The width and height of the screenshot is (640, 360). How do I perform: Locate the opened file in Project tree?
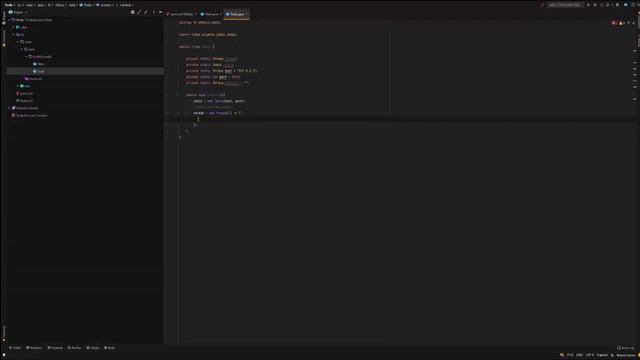click(133, 12)
